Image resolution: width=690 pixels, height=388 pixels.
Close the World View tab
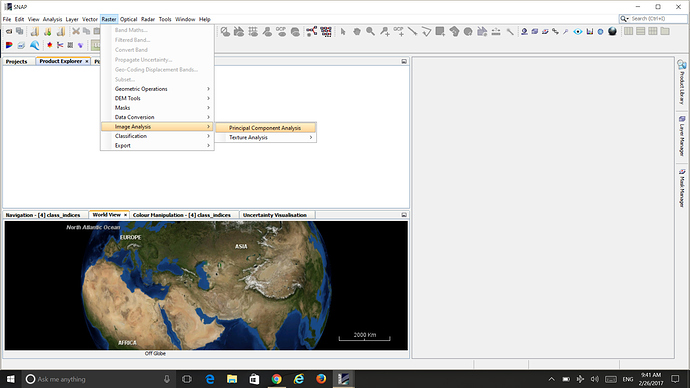click(x=125, y=215)
